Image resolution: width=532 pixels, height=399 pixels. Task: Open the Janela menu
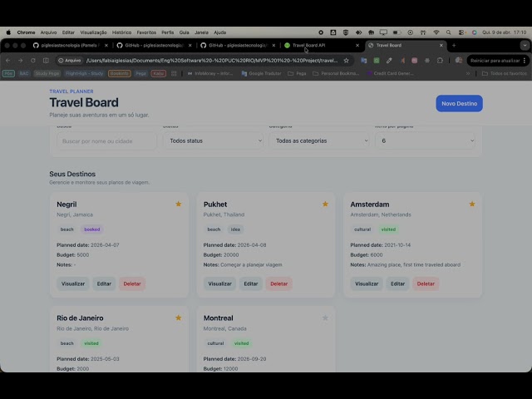(201, 32)
